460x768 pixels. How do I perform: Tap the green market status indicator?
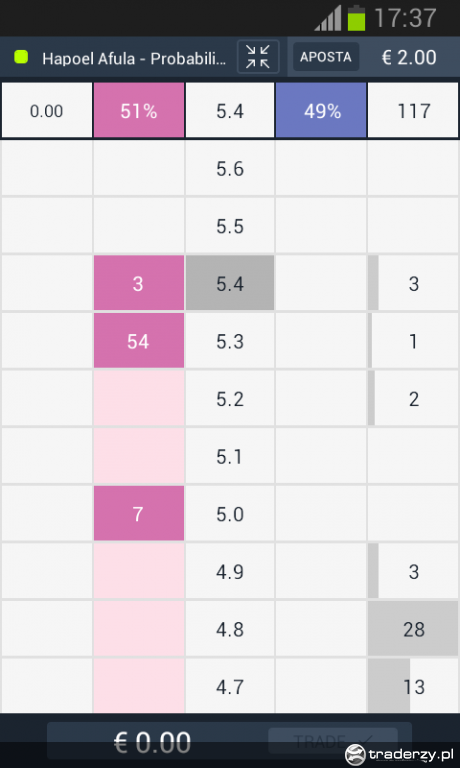[x=21, y=57]
